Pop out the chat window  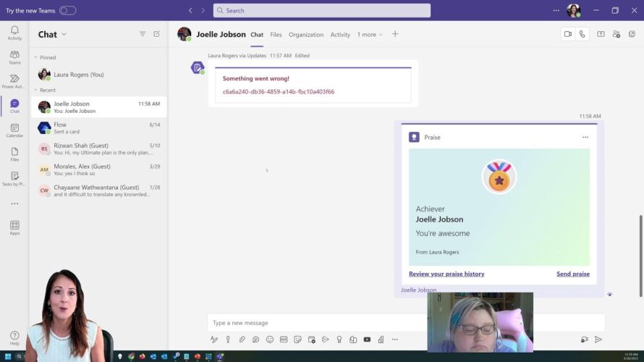pyautogui.click(x=632, y=34)
